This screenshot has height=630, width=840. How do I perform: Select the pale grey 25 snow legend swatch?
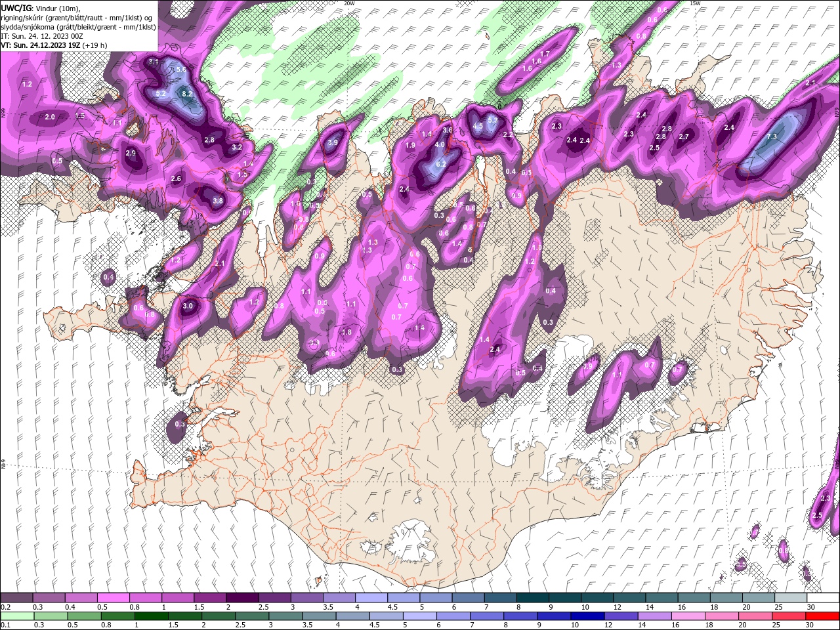tap(791, 598)
